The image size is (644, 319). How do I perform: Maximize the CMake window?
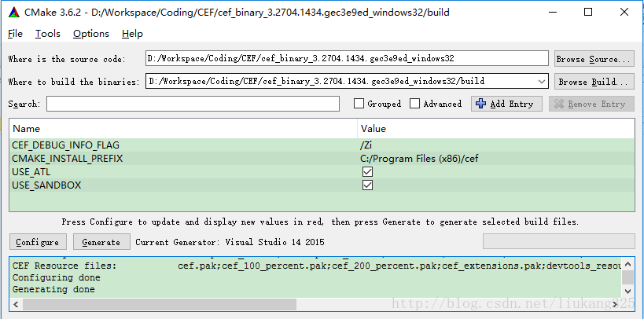click(x=588, y=13)
